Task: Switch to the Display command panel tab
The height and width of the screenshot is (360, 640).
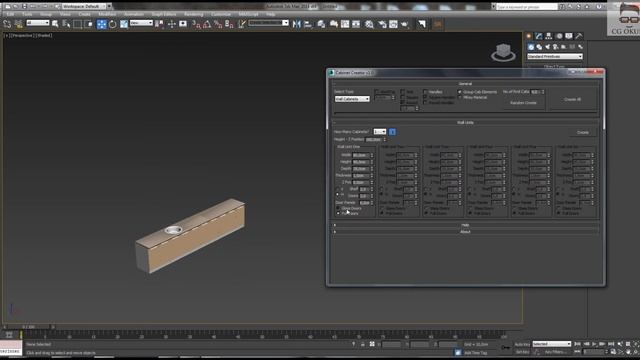Action: click(569, 36)
